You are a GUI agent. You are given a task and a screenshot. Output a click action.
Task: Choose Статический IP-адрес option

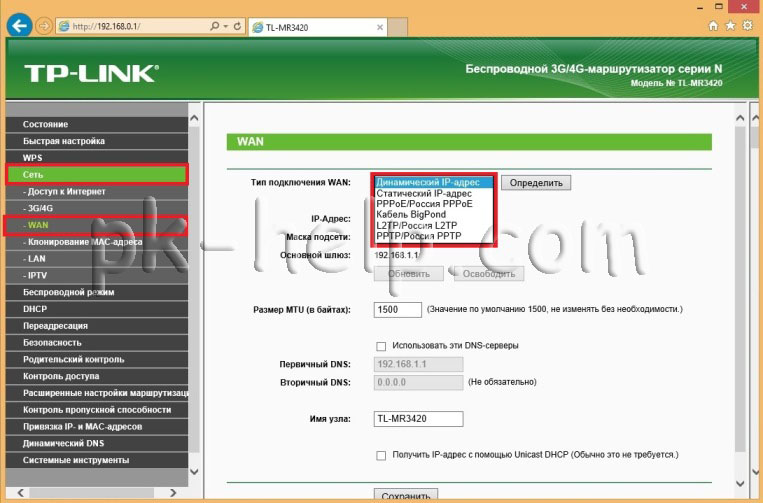(434, 193)
